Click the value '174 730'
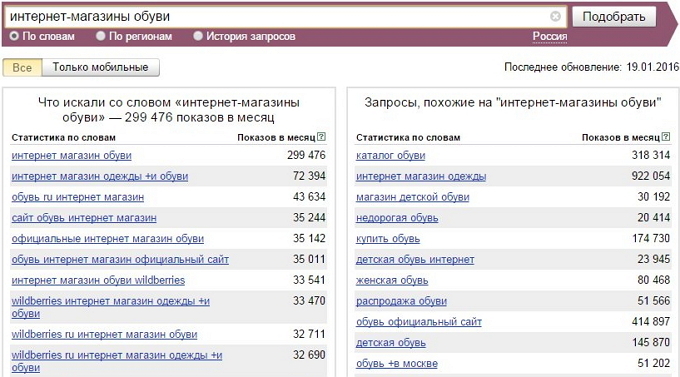Screen dimensions: 680x377 651,238
